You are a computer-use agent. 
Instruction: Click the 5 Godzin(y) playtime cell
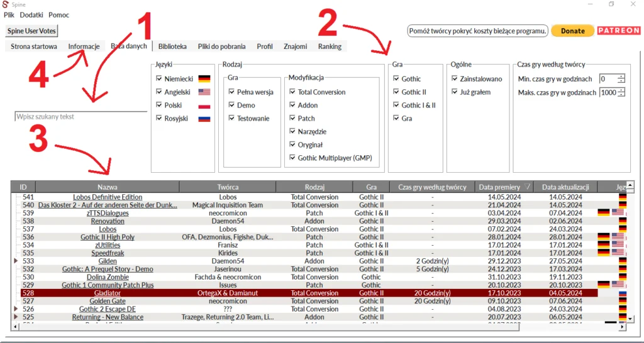point(433,269)
